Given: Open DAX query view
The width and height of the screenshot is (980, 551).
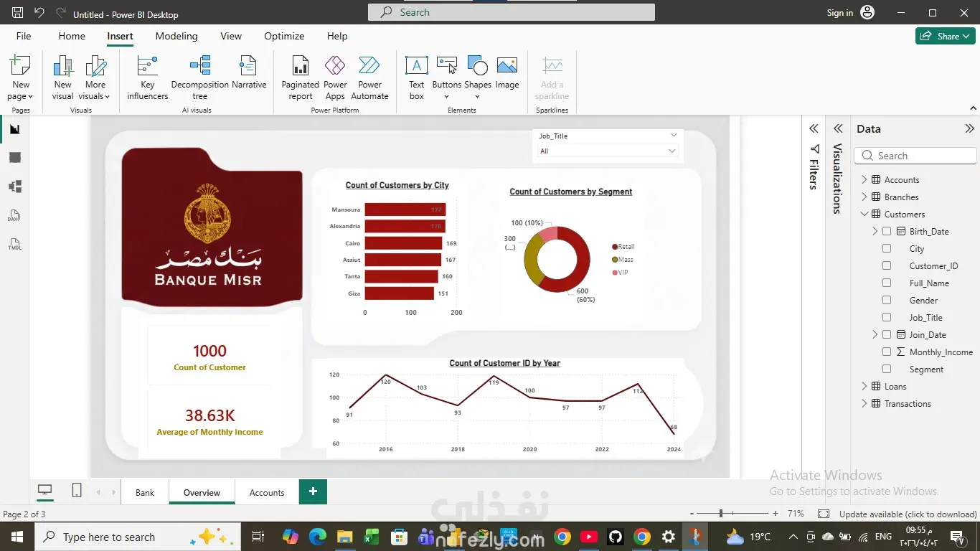Looking at the screenshot, I should 15,215.
